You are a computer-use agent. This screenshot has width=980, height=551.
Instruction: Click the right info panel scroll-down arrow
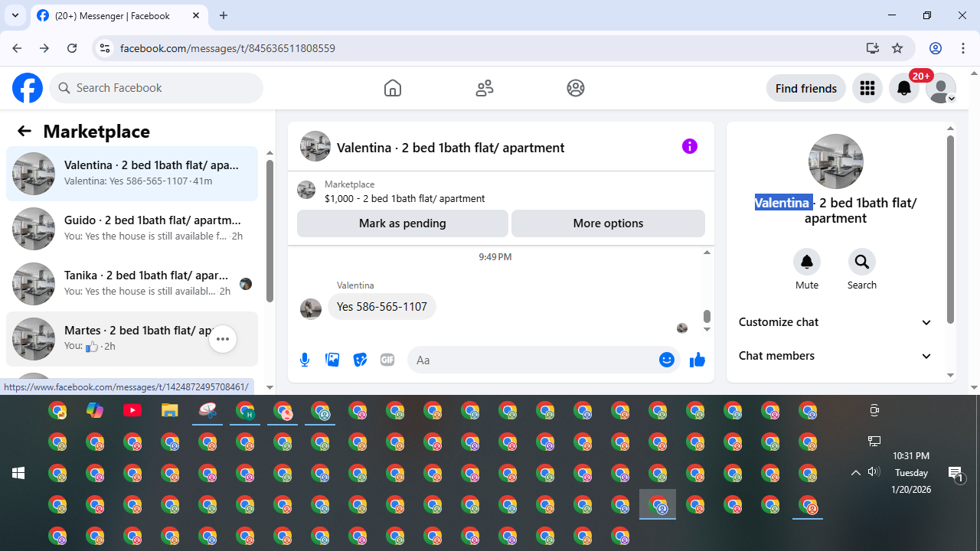pos(951,375)
